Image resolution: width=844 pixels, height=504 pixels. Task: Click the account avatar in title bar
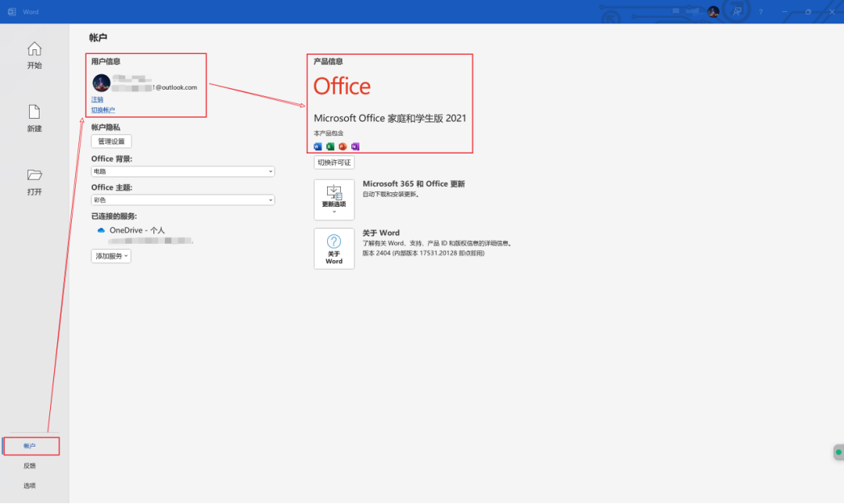[713, 12]
